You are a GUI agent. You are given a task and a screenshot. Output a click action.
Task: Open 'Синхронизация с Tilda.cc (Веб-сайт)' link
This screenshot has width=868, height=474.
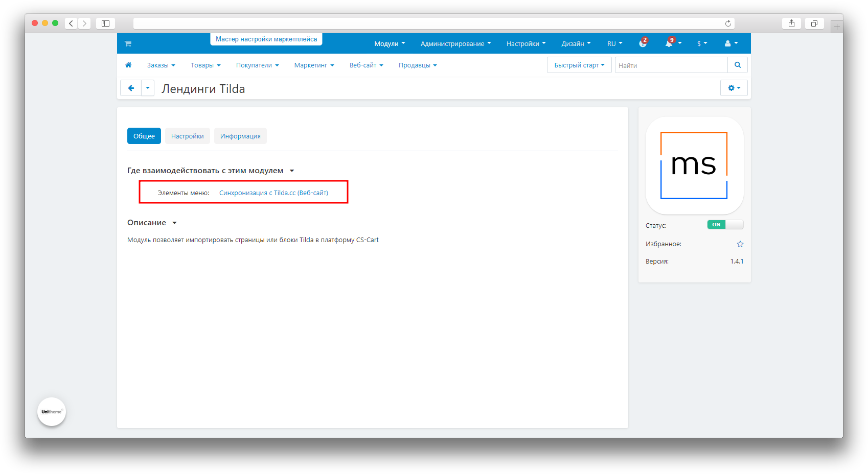(x=273, y=193)
